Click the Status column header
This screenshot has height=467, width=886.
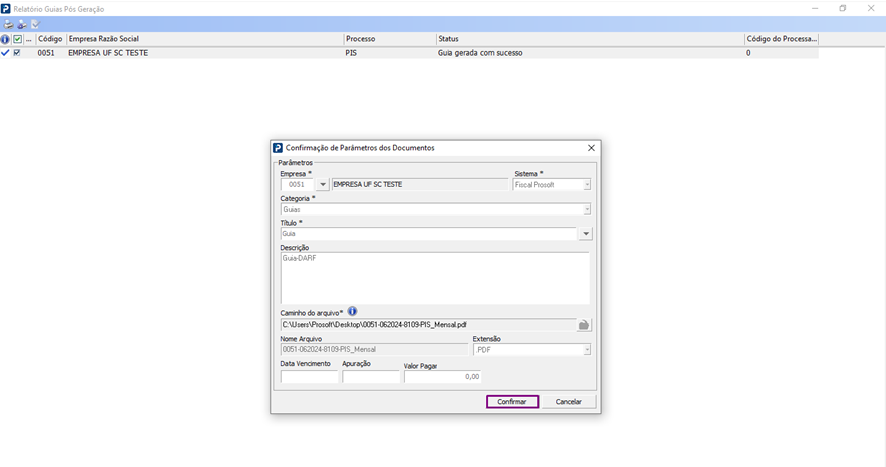coord(590,39)
